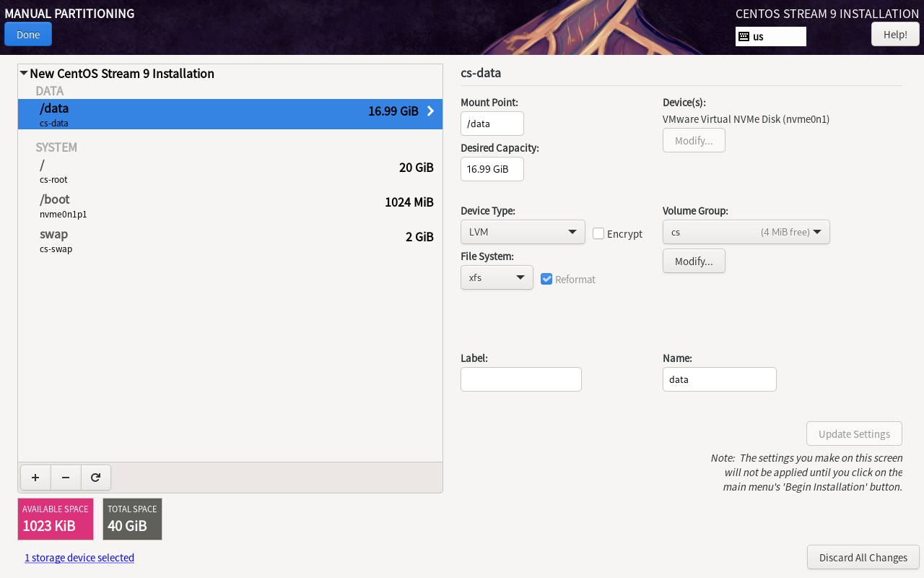Click the Update Settings button

click(x=854, y=433)
